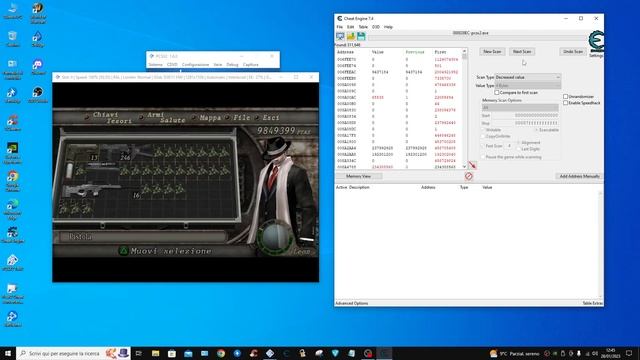Open the Recycle Bin desktop icon
The image size is (640, 360).
point(13,39)
